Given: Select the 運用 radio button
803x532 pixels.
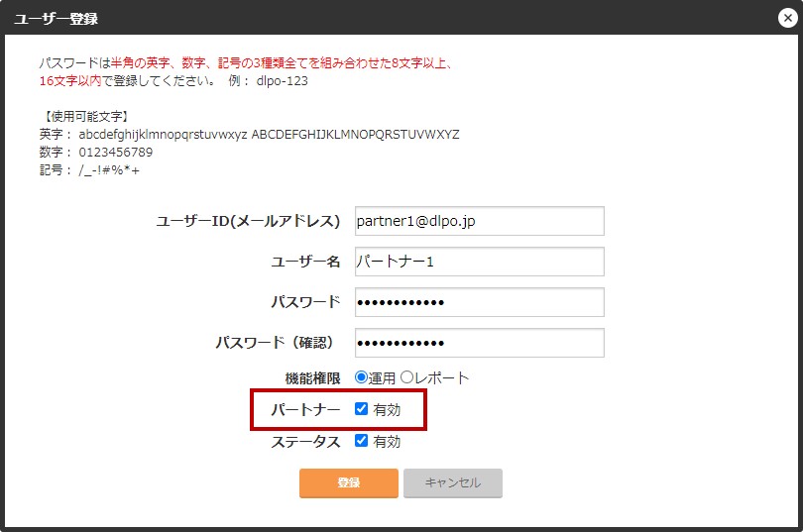Looking at the screenshot, I should click(x=361, y=377).
